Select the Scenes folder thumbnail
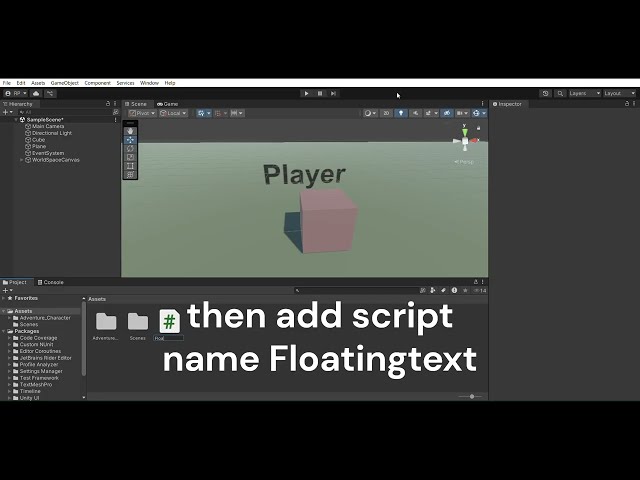The width and height of the screenshot is (640, 480). [x=138, y=322]
